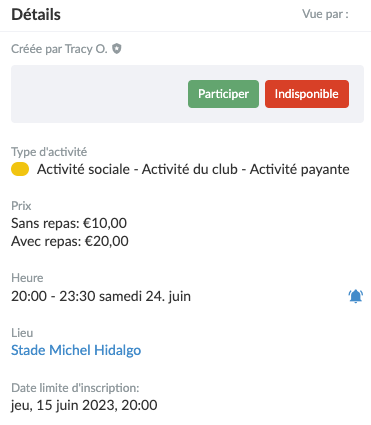Click the Détails panel heading
This screenshot has width=371, height=425.
pos(36,15)
